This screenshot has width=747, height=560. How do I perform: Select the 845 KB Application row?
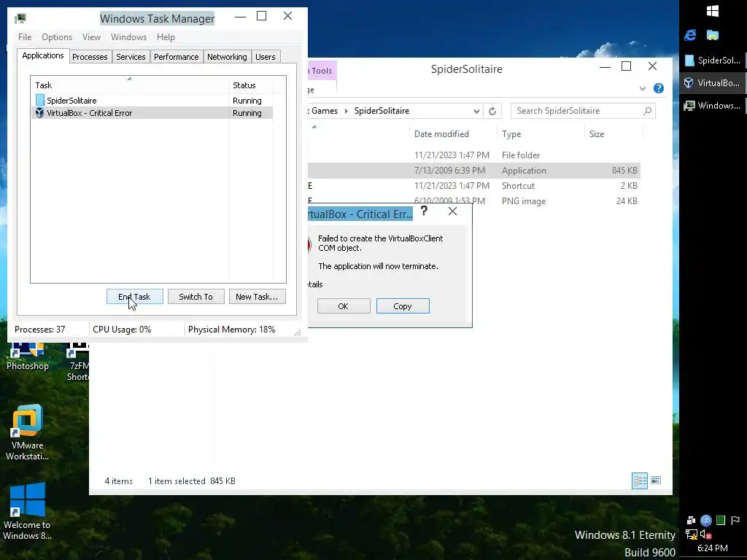click(474, 171)
